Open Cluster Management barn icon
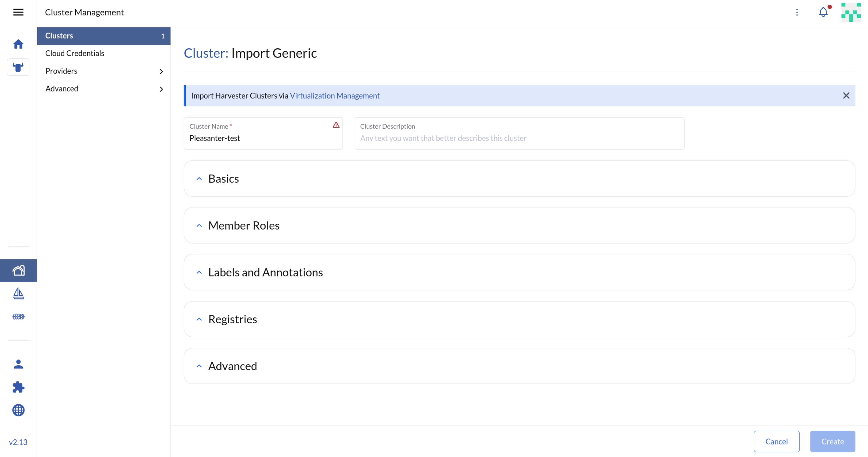The image size is (868, 457). [18, 270]
